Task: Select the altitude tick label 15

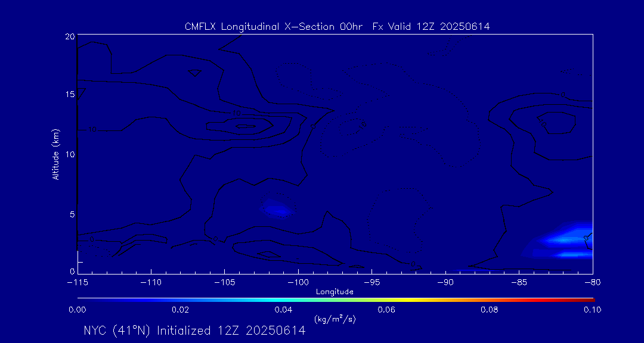Action: click(x=69, y=94)
